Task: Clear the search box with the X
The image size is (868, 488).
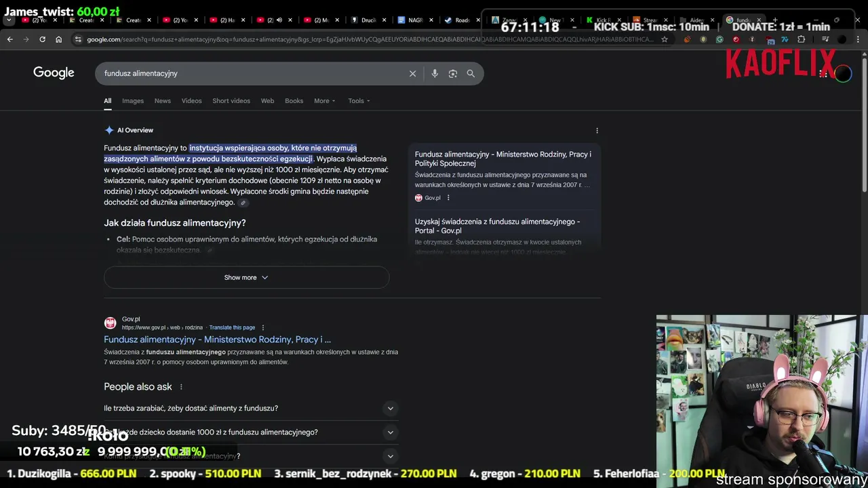Action: point(412,73)
